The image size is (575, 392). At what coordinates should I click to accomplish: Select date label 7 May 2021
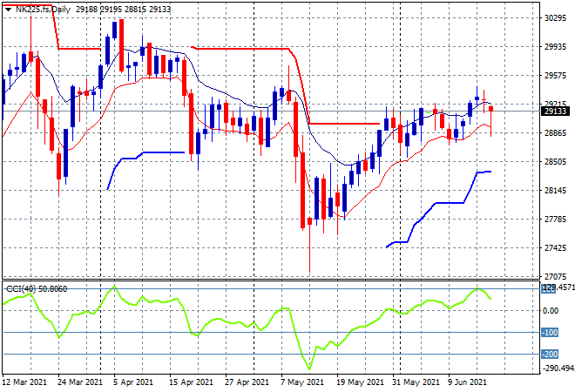tap(301, 382)
